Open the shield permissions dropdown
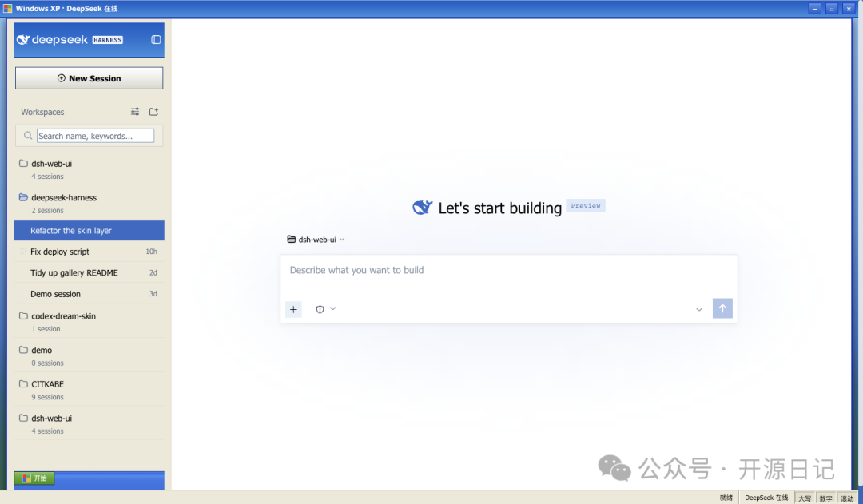Image resolution: width=863 pixels, height=504 pixels. click(326, 309)
